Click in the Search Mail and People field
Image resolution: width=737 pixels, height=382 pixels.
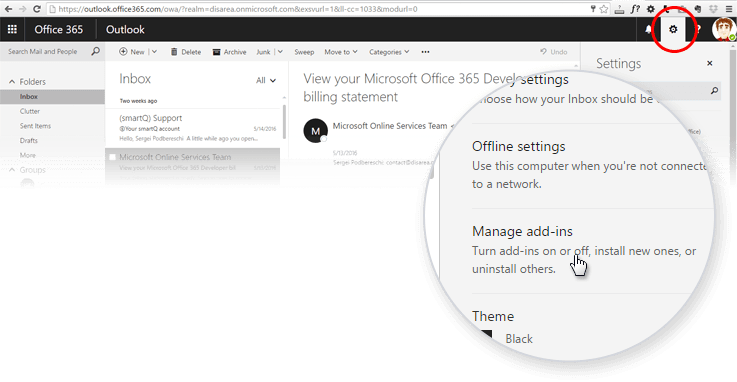coord(43,51)
